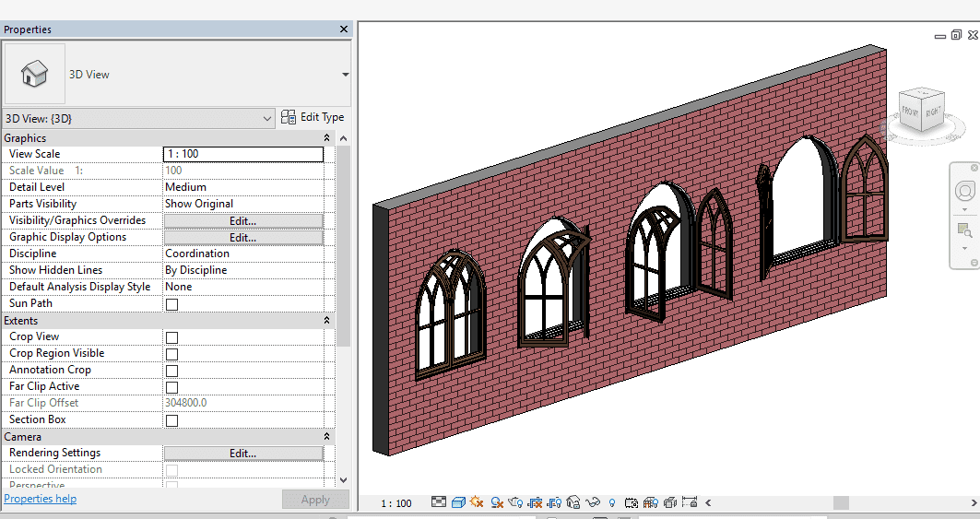
Task: Collapse the Extents section header
Action: pyautogui.click(x=326, y=321)
